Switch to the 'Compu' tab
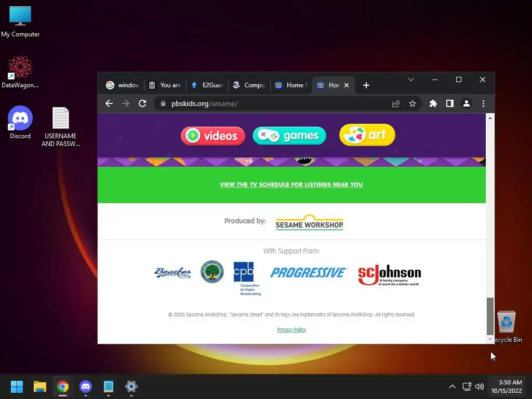 249,85
